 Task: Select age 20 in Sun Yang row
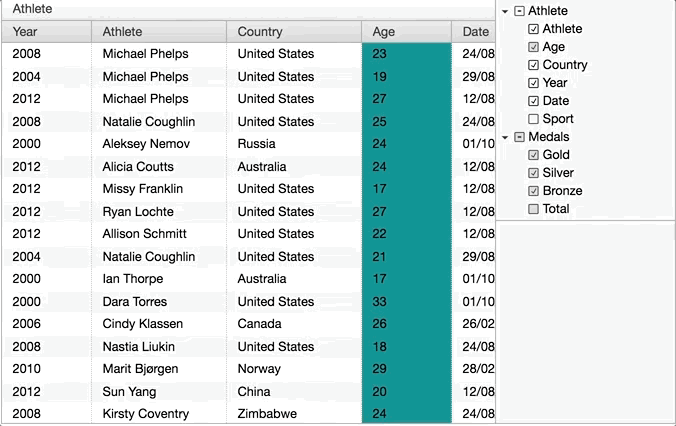[x=407, y=392]
